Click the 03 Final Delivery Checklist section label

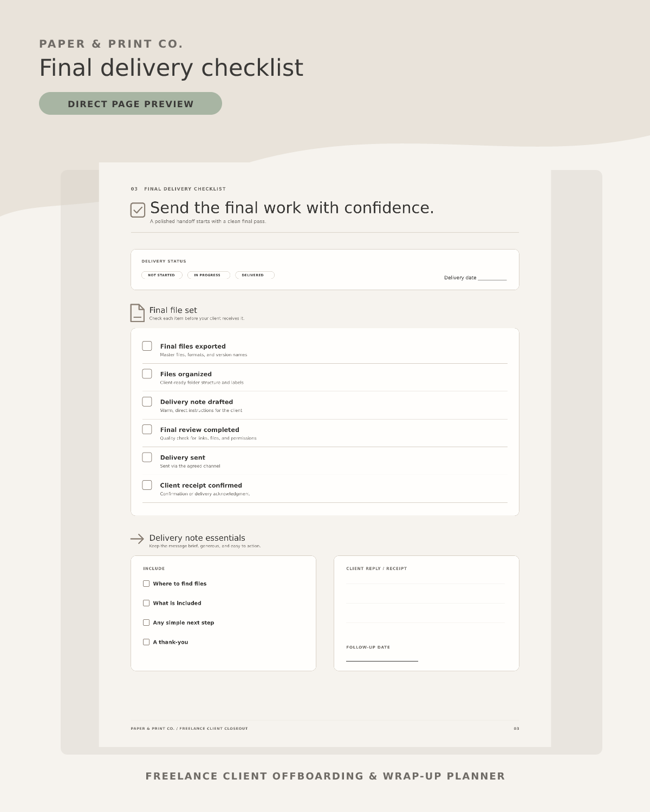pos(178,189)
